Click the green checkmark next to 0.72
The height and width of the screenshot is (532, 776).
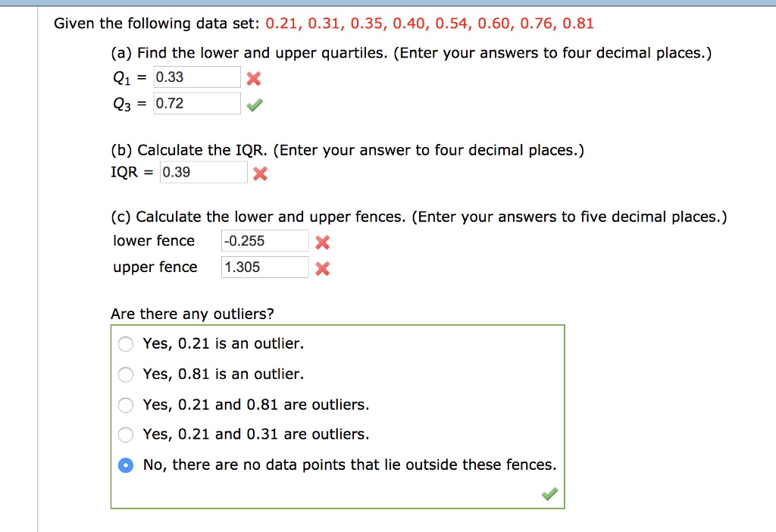(254, 104)
